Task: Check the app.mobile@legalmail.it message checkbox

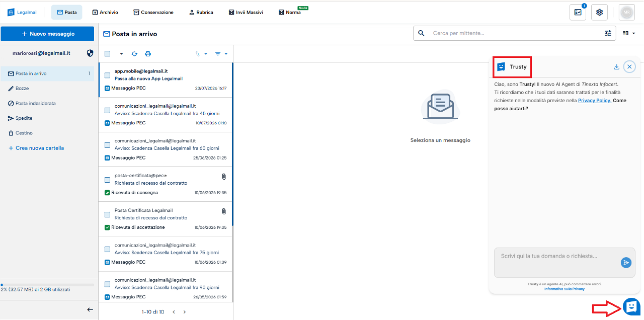Action: (x=107, y=75)
